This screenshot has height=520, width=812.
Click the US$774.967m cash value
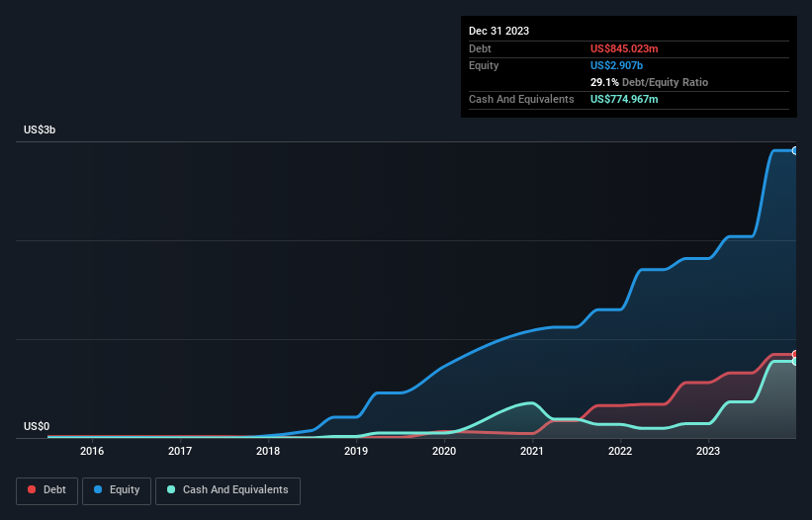click(x=624, y=99)
